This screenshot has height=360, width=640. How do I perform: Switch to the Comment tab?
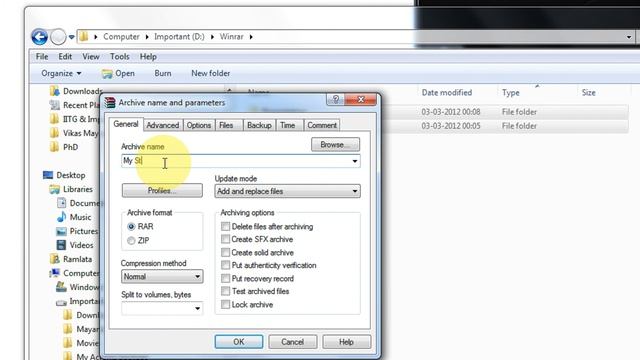tap(322, 125)
